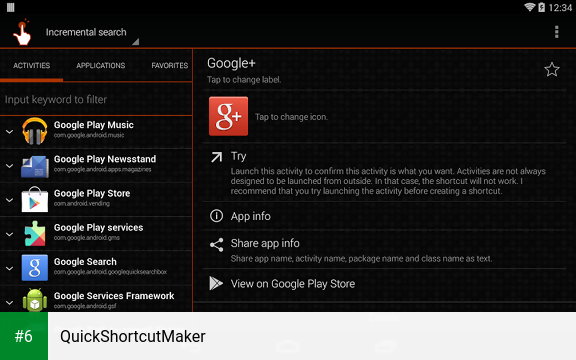Viewport: 576px width, 360px height.
Task: Expand the Google Play Music activities chevron
Action: click(x=10, y=131)
